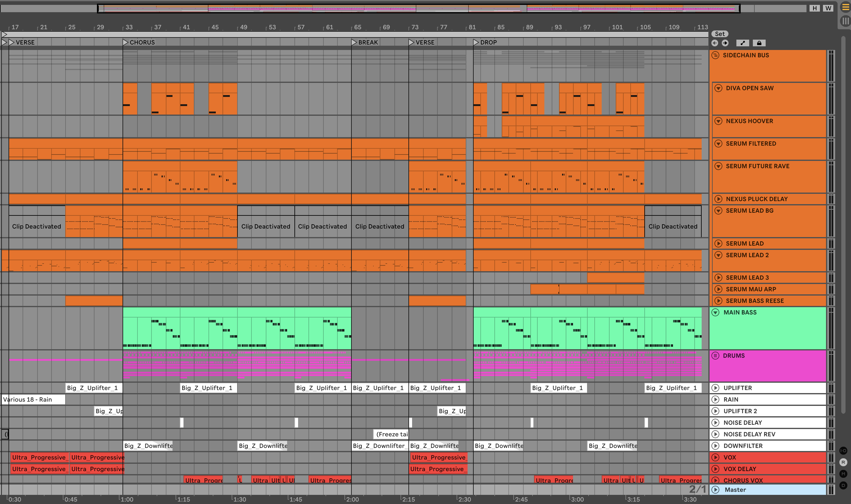Select the Various 18 - Rain clip
Viewport: 851px width, 504px height.
click(x=33, y=399)
